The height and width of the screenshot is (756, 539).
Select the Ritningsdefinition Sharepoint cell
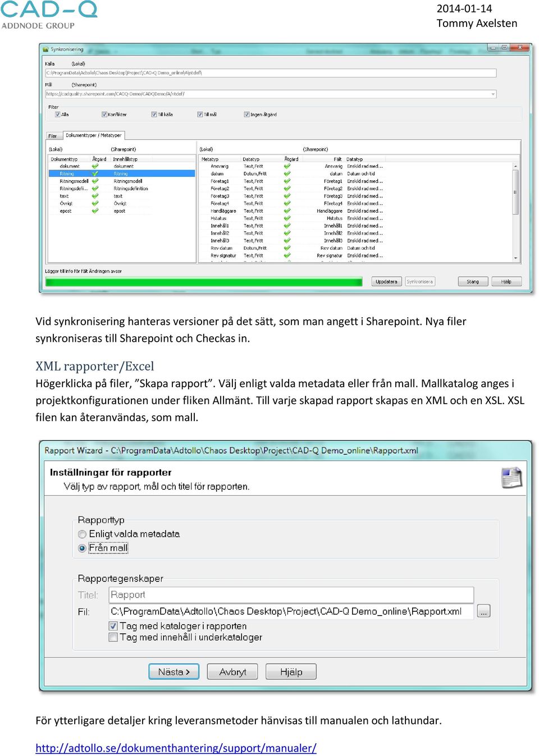131,189
